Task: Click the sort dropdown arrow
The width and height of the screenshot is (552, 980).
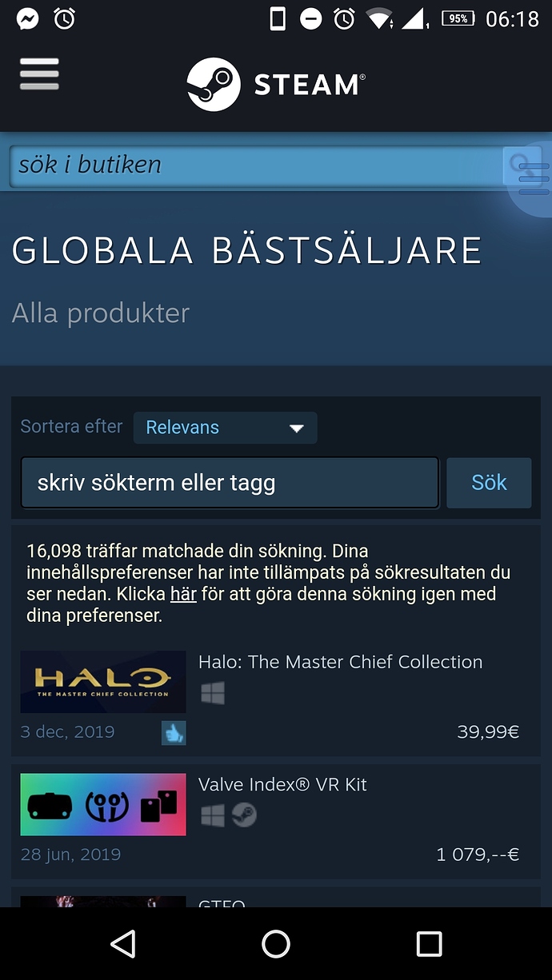Action: 297,428
